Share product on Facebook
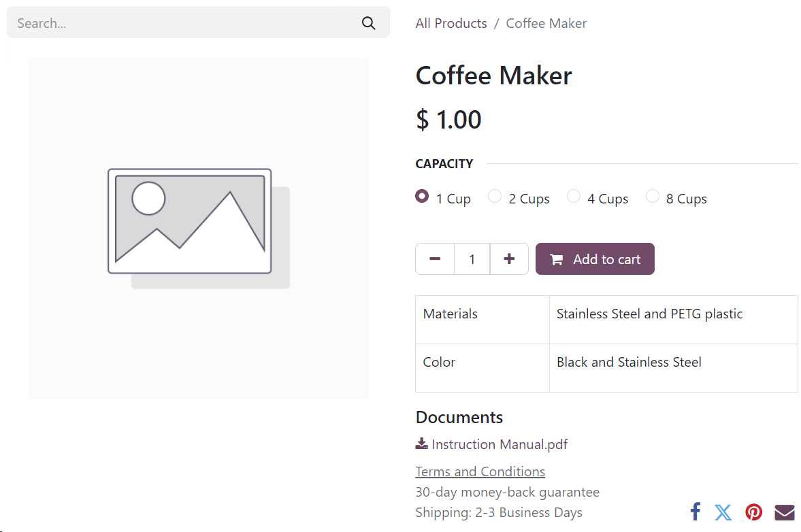 tap(695, 512)
